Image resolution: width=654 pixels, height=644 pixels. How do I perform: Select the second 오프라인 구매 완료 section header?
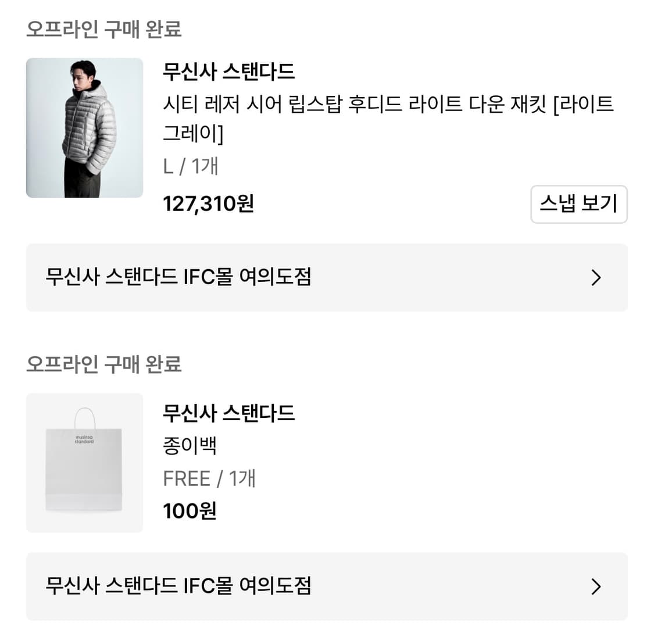pos(105,366)
